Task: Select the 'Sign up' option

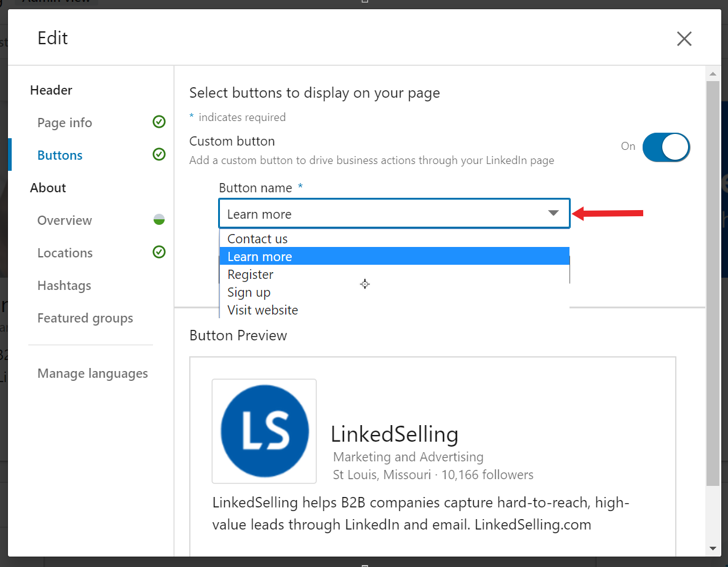Action: (x=394, y=292)
